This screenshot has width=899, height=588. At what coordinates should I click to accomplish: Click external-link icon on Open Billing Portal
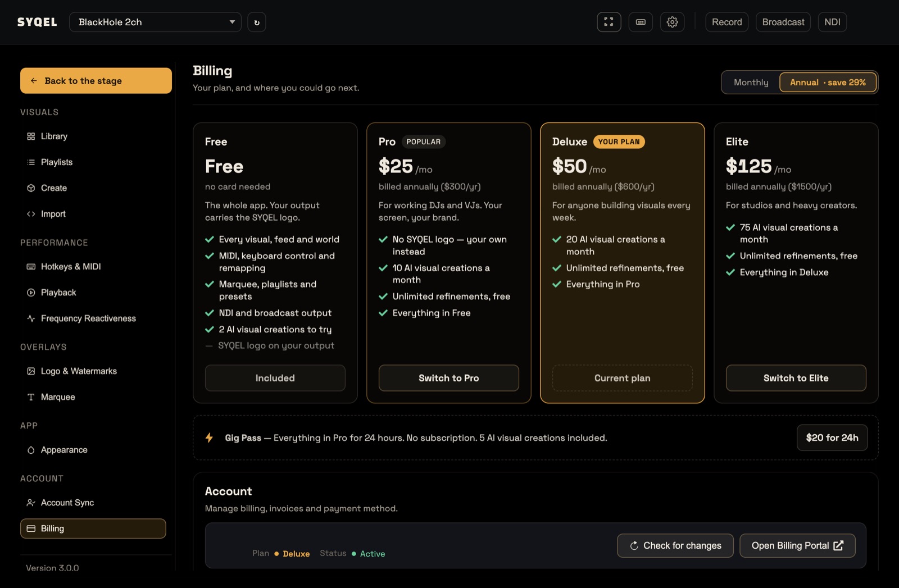pos(838,545)
